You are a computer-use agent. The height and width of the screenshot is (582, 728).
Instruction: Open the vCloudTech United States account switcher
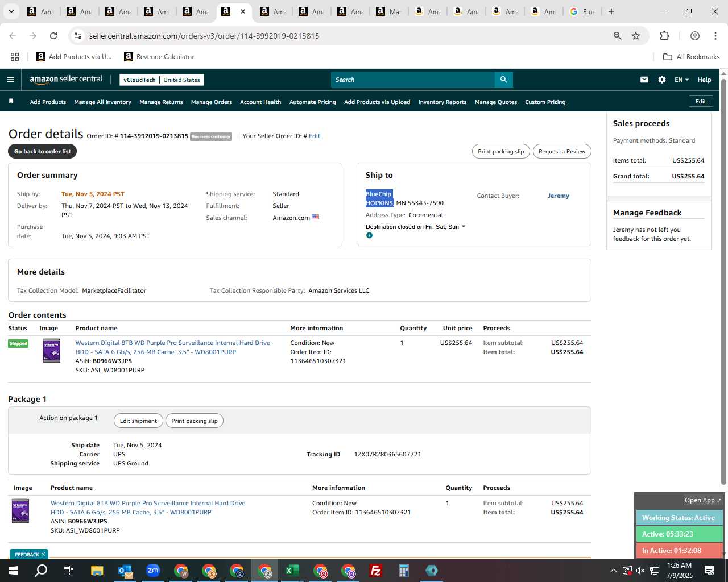(162, 80)
